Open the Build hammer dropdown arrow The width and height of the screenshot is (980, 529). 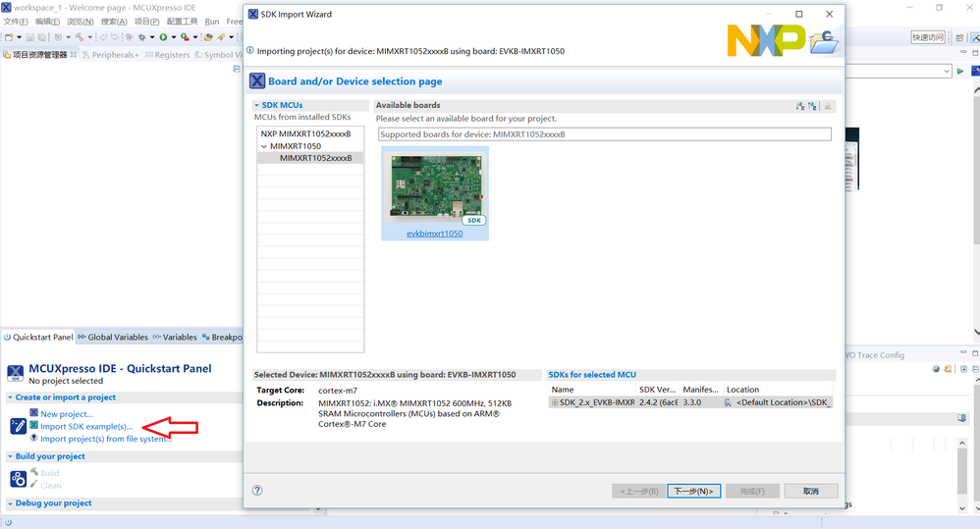(x=90, y=37)
